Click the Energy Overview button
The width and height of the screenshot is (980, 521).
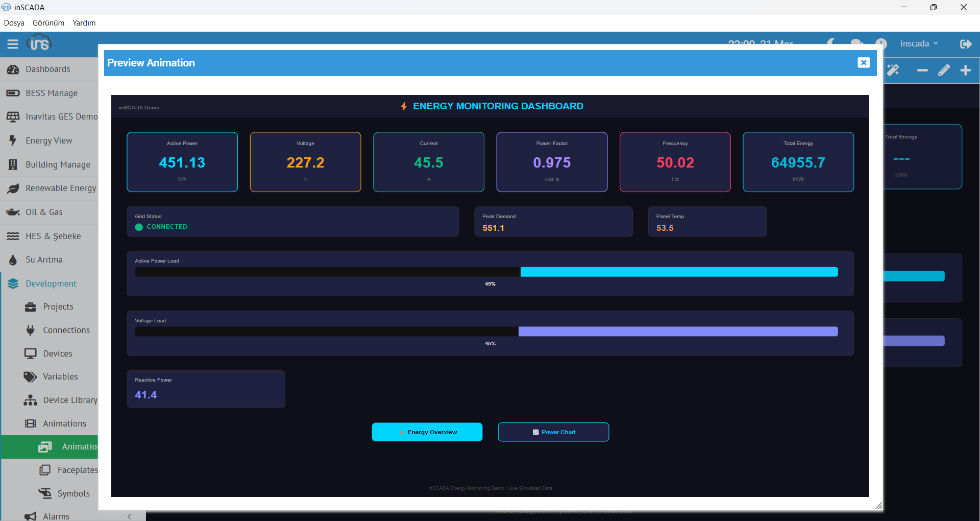coord(427,432)
